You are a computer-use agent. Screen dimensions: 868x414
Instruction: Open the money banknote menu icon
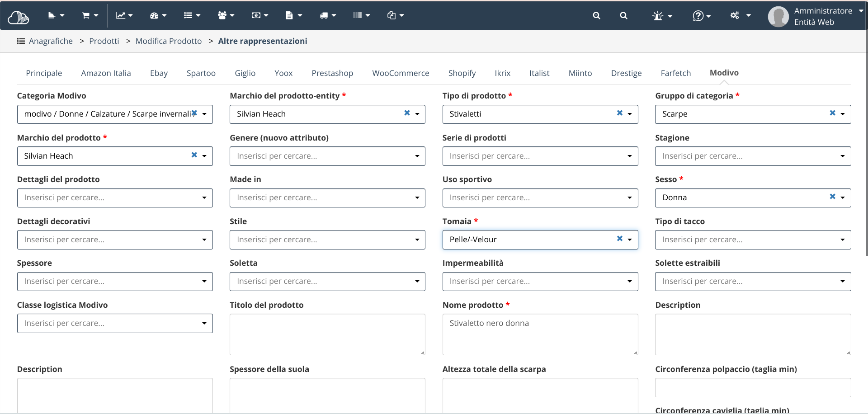(260, 15)
